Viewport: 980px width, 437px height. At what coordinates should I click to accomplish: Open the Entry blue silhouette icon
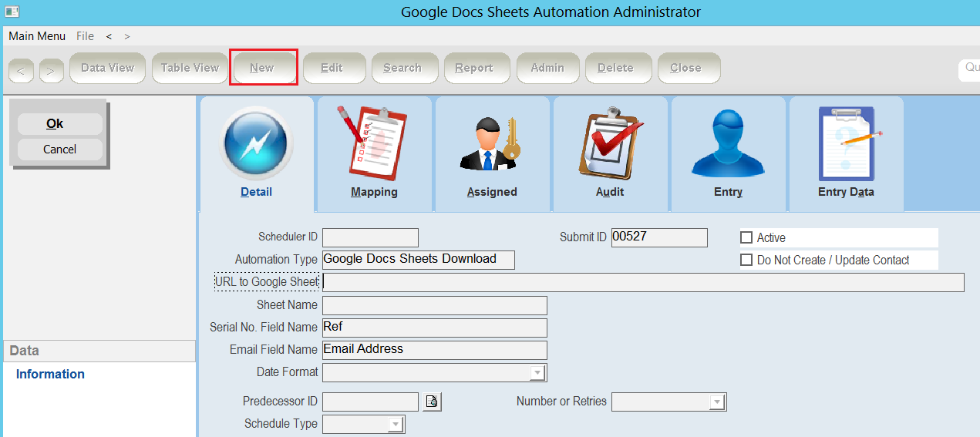click(x=728, y=144)
